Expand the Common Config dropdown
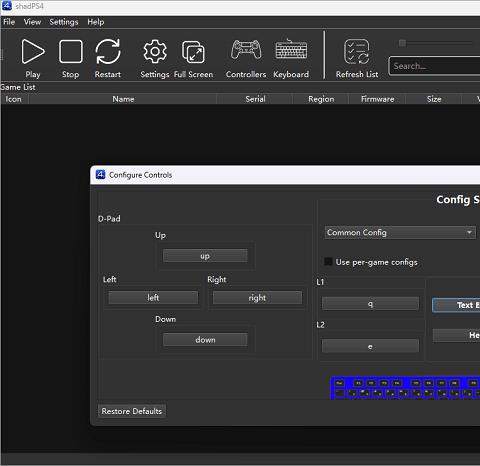The height and width of the screenshot is (466, 480). (400, 232)
